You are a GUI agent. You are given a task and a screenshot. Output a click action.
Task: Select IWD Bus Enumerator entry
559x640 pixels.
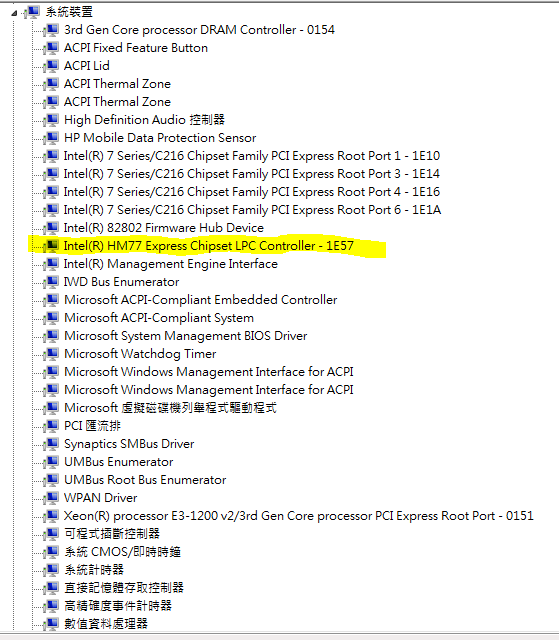coord(121,282)
